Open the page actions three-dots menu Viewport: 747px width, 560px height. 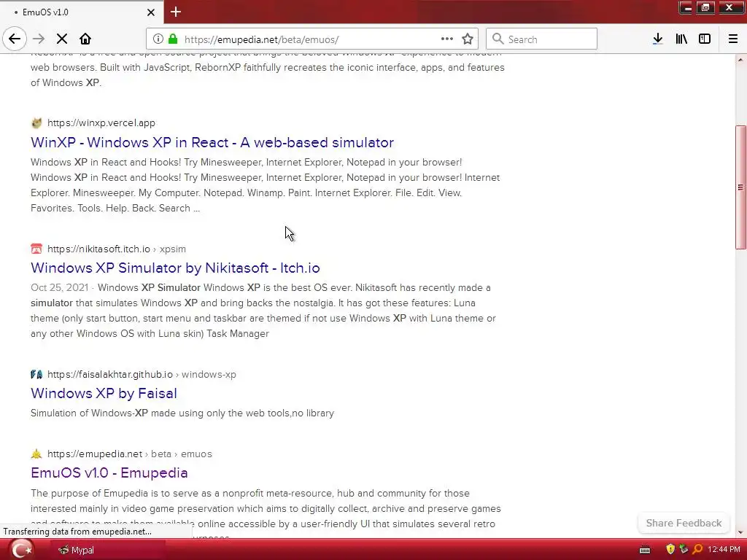coord(447,39)
